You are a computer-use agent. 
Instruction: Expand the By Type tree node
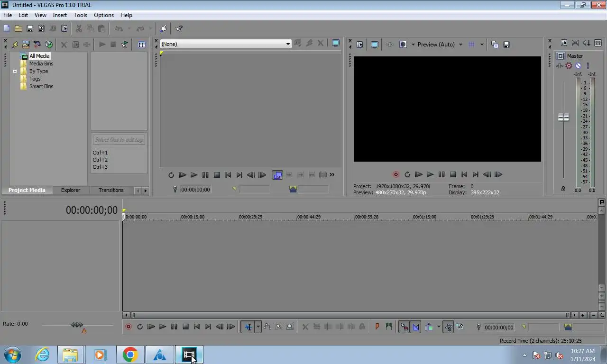click(15, 72)
